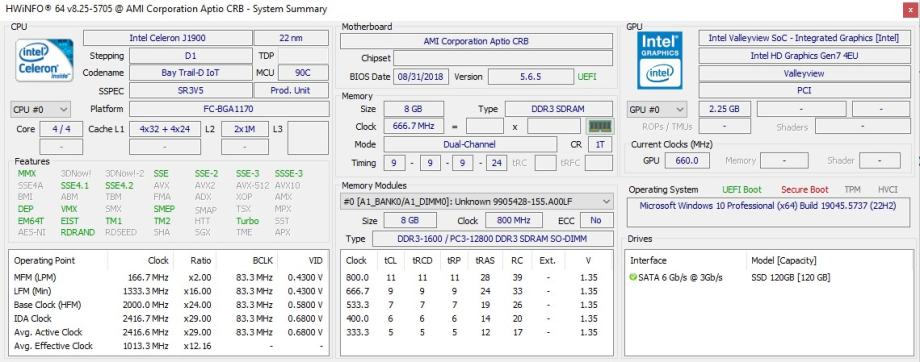Viewport: 920px width, 362px height.
Task: Click the Intel Celeron J1900 name field
Action: click(168, 38)
